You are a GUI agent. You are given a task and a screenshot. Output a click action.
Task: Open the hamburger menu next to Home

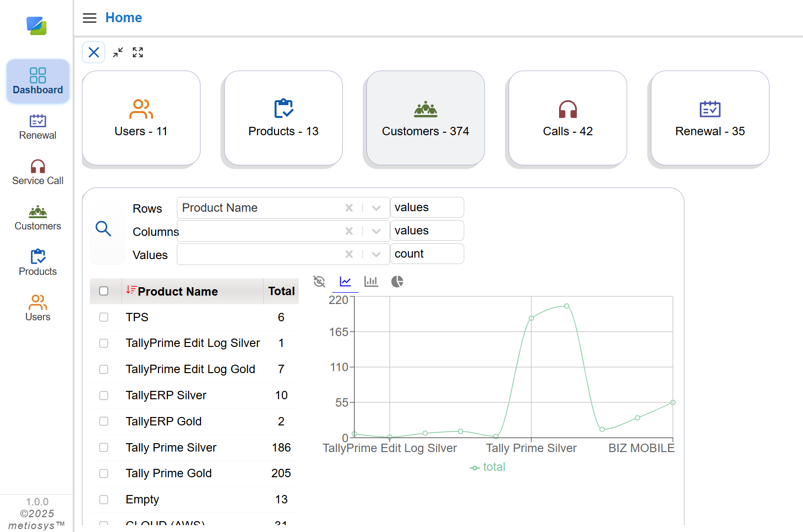[x=89, y=18]
